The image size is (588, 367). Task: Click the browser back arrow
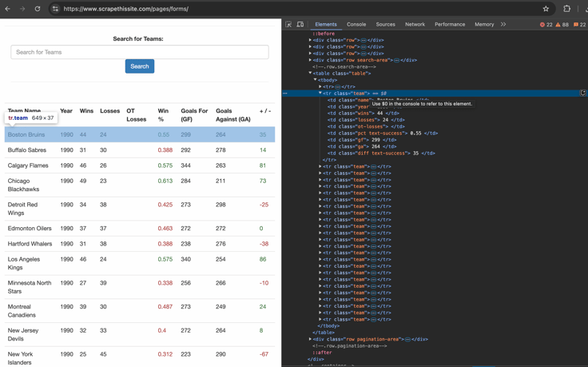(x=8, y=9)
